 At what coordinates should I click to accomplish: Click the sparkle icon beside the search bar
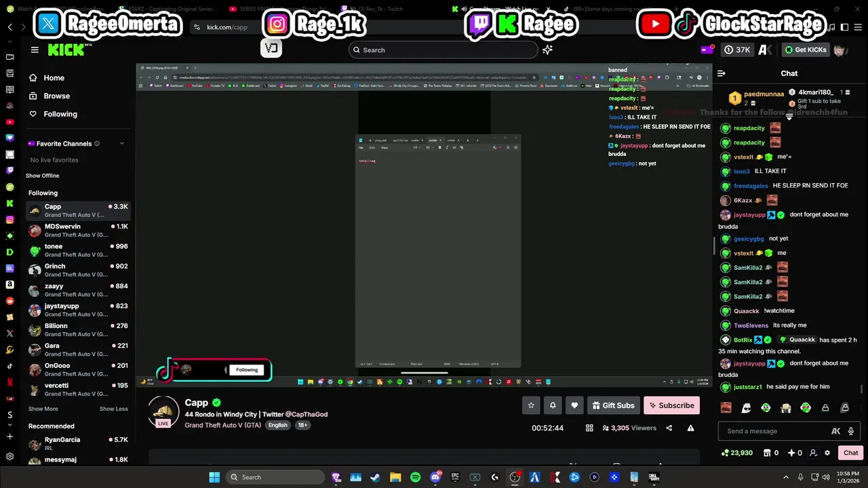tap(547, 49)
